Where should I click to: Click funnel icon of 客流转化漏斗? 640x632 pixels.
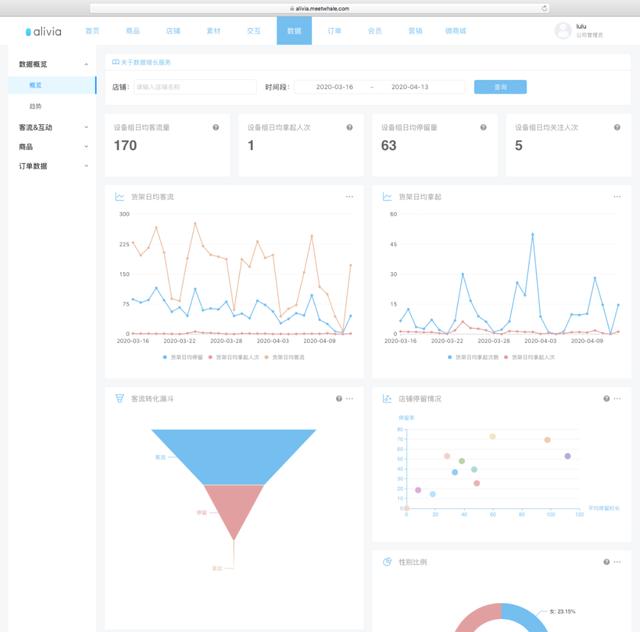click(x=119, y=398)
